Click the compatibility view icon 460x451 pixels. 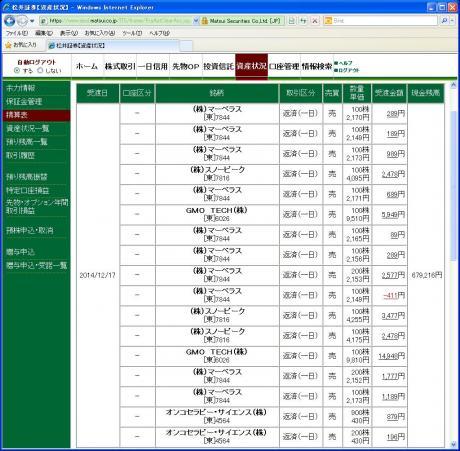click(x=292, y=21)
